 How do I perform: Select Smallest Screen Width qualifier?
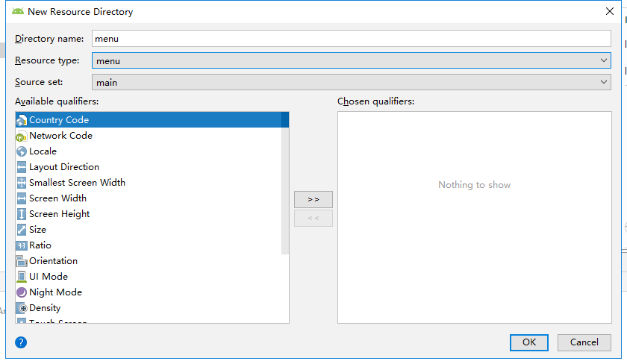149,183
